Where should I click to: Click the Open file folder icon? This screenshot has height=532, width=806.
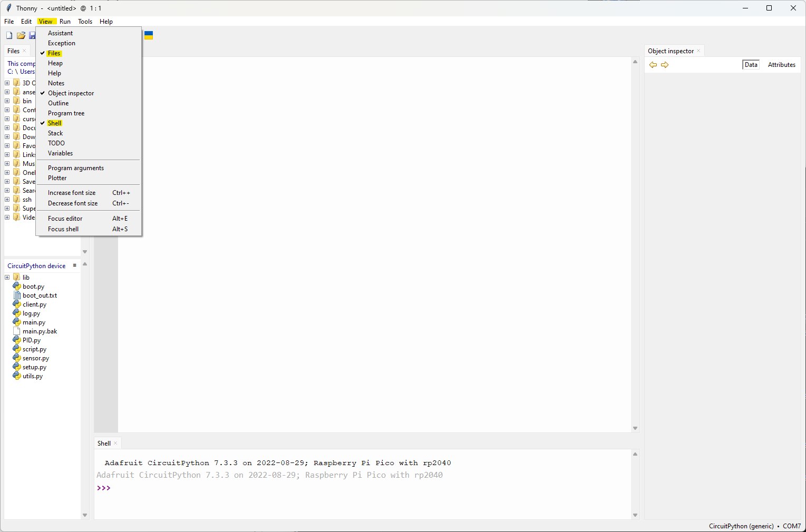pos(21,35)
